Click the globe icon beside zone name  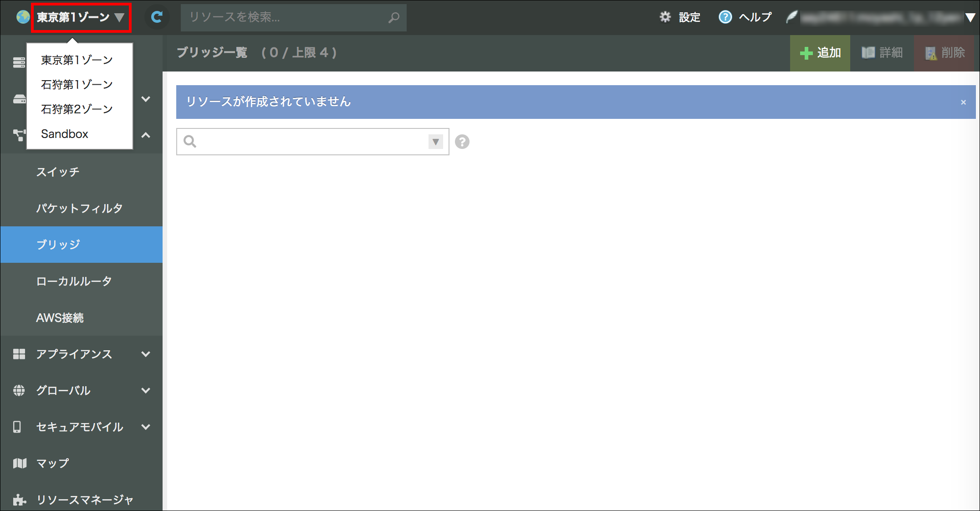23,17
